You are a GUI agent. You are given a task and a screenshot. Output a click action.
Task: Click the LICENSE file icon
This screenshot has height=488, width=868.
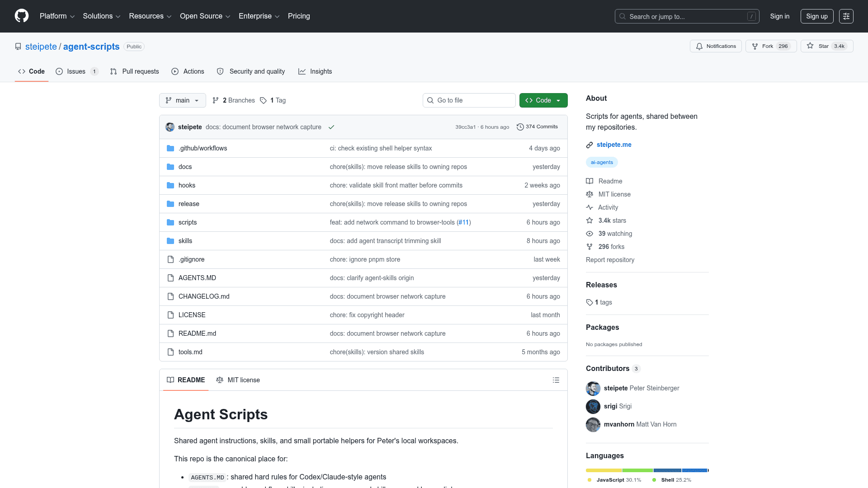(x=170, y=315)
